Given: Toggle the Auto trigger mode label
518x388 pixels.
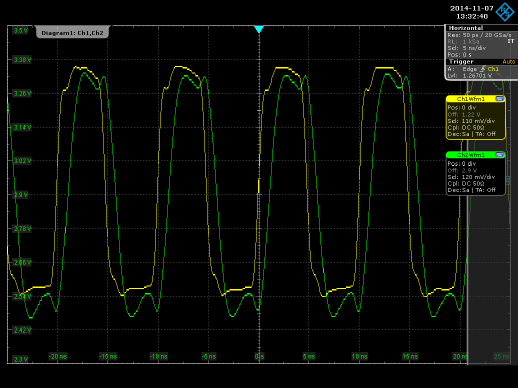Looking at the screenshot, I should 509,62.
